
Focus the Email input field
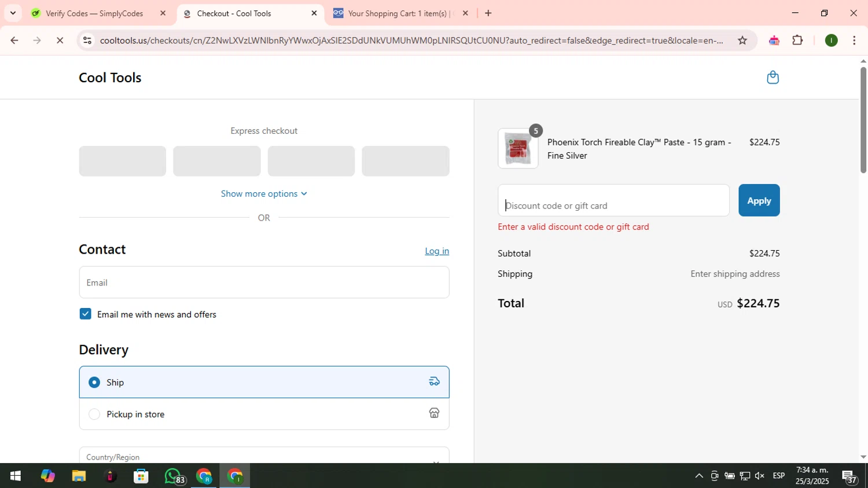coord(264,282)
